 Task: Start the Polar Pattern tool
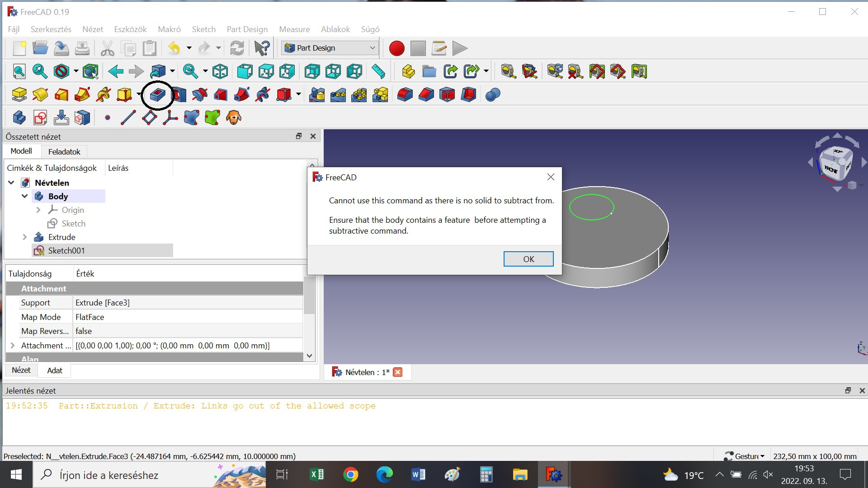point(359,94)
